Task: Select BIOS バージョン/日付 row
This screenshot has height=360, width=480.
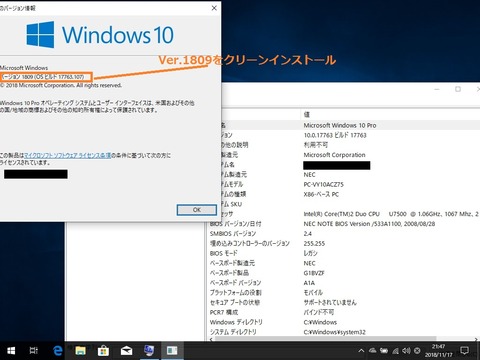Action: (x=236, y=224)
